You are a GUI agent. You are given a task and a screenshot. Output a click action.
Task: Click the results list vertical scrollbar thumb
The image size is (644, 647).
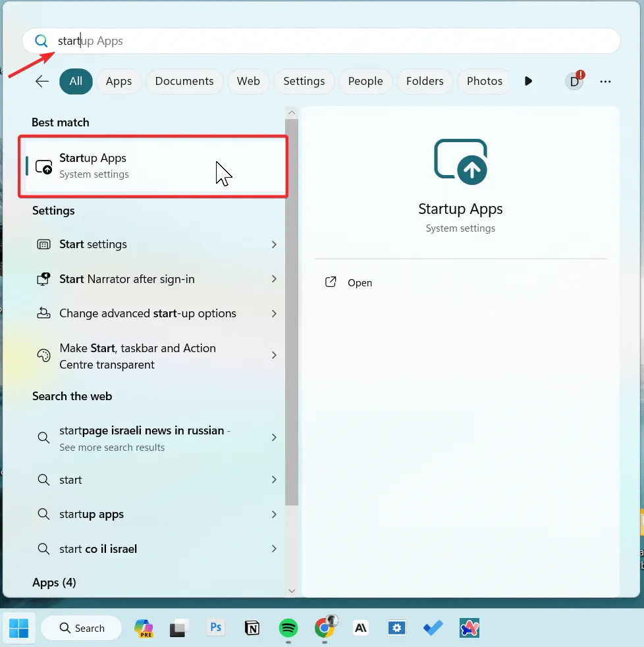[292, 313]
